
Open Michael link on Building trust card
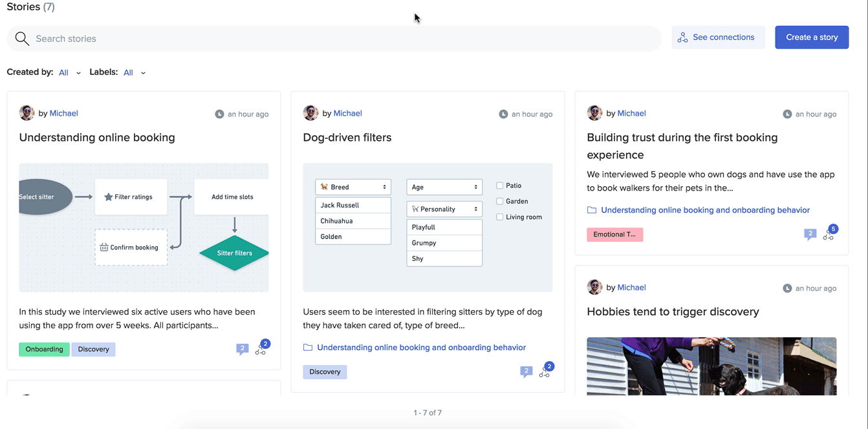point(632,113)
